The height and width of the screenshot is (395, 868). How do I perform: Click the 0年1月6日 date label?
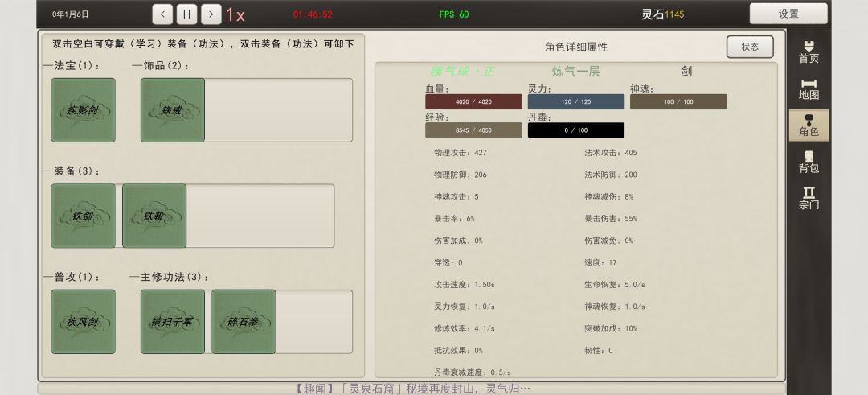tap(70, 14)
